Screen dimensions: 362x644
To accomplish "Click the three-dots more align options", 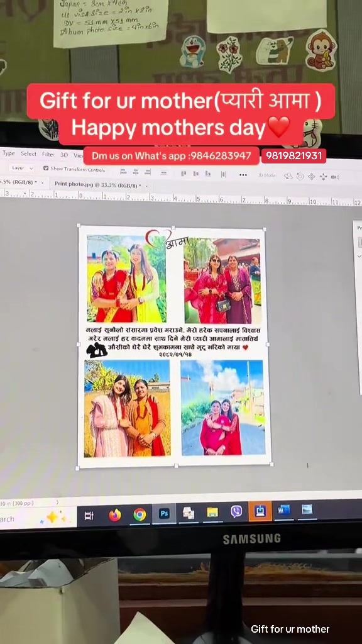I will pos(243,175).
